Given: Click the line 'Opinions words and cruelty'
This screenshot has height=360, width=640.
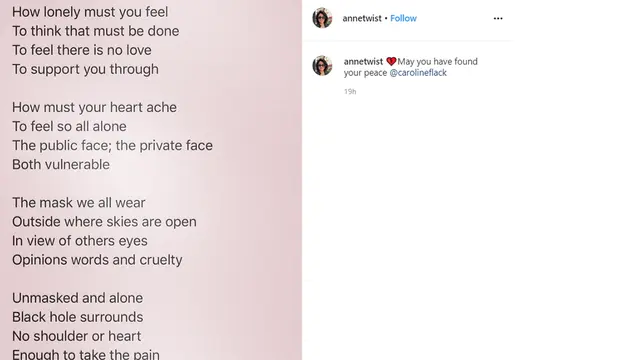Looking at the screenshot, I should [x=97, y=260].
